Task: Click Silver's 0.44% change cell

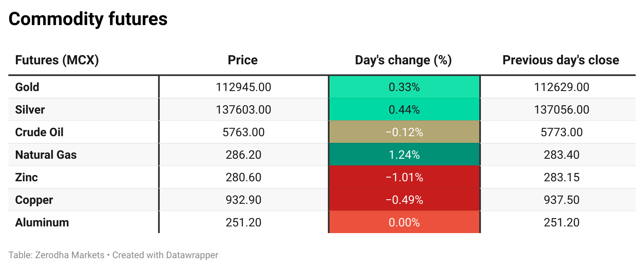Action: tap(404, 109)
